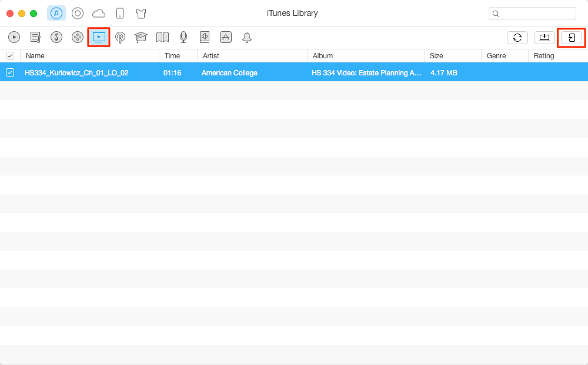Toggle the select-all header checkbox

coord(10,56)
